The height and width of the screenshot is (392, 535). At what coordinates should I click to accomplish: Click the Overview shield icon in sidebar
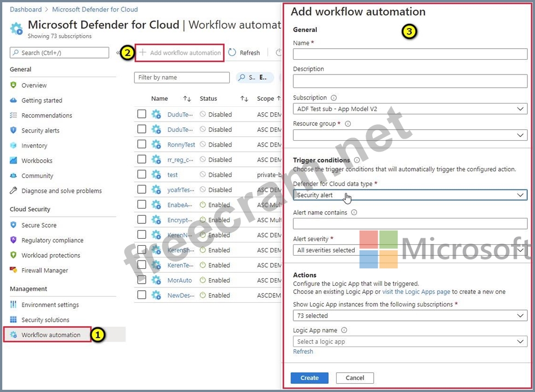(x=13, y=85)
